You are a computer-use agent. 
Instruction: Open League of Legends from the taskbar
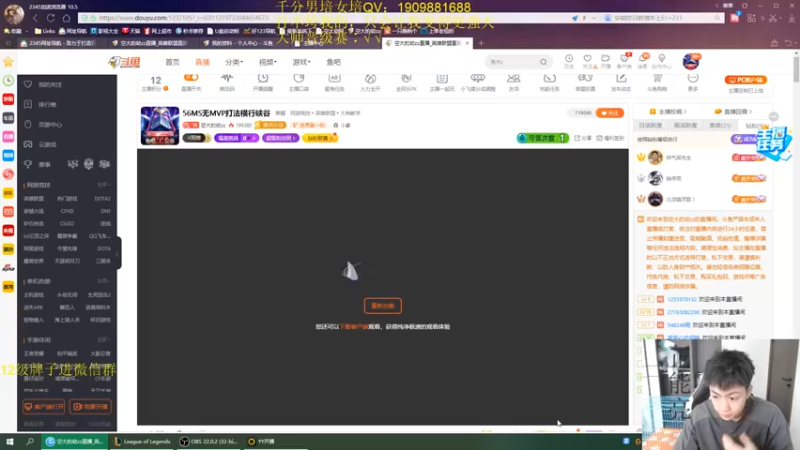(x=142, y=441)
